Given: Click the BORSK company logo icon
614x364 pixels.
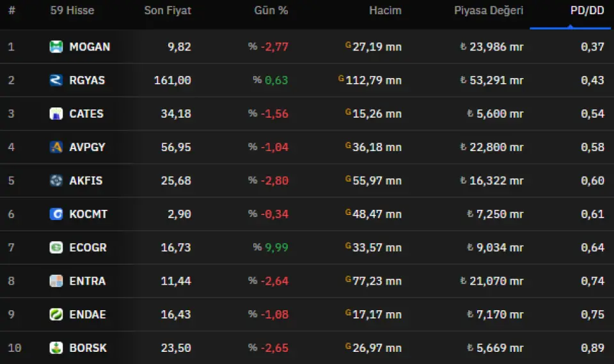Looking at the screenshot, I should (56, 348).
